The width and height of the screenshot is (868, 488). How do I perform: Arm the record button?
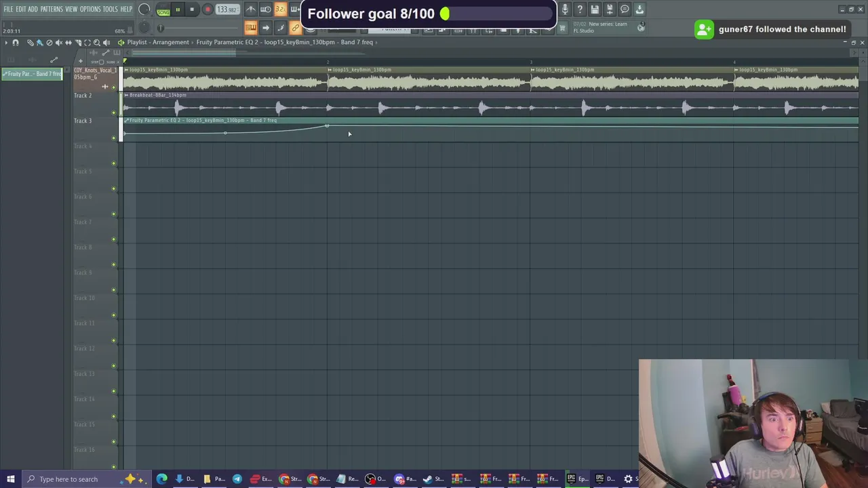(x=208, y=9)
